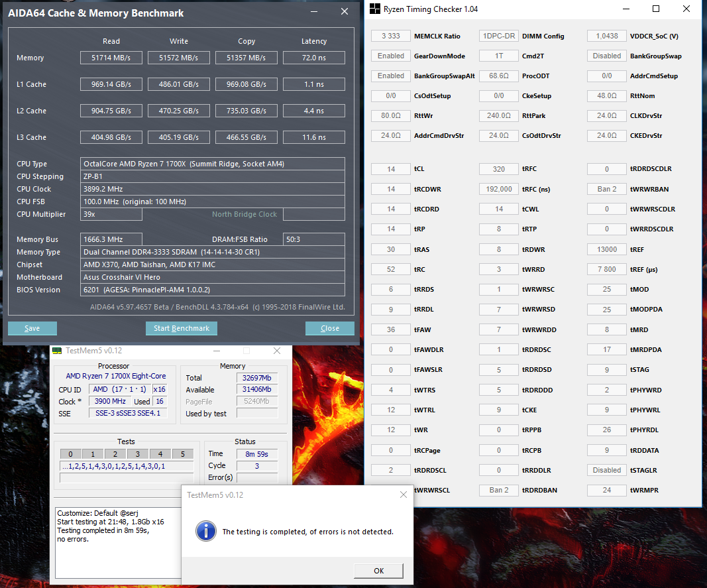Image resolution: width=707 pixels, height=588 pixels.
Task: Click the tWRWRBAN Ban 2 value
Action: coord(607,189)
